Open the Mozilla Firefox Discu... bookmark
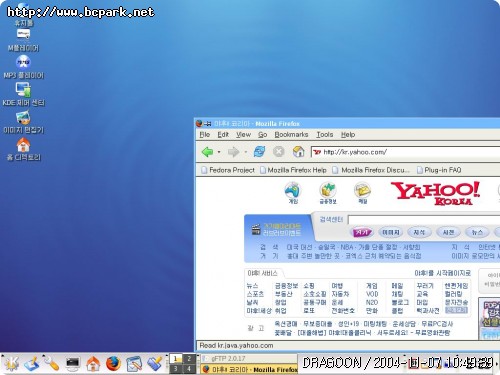 (371, 170)
